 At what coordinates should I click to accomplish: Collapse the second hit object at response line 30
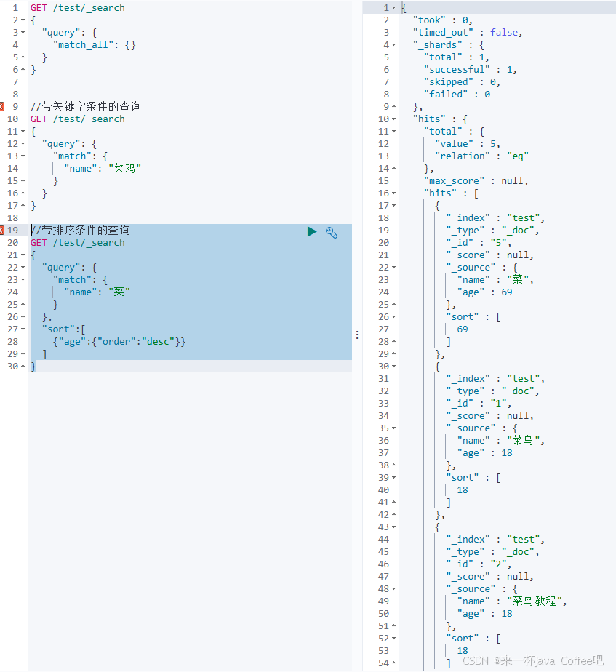coord(394,367)
